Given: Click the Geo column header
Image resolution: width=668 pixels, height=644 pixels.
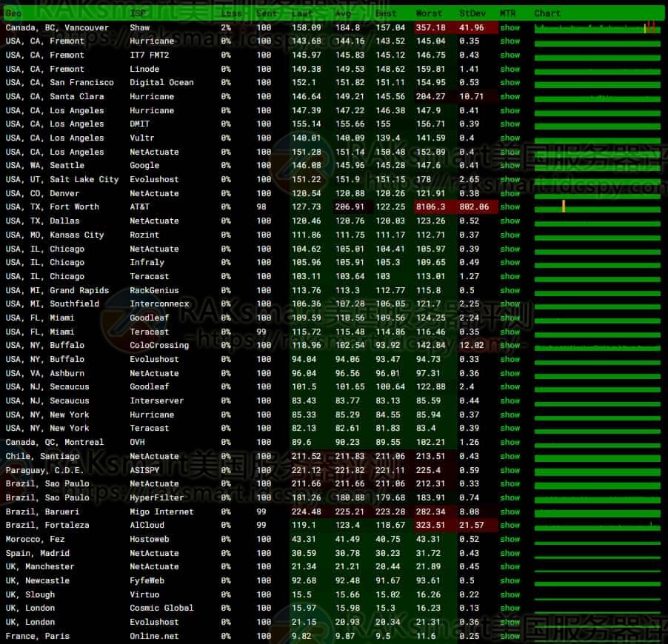Looking at the screenshot, I should 13,13.
